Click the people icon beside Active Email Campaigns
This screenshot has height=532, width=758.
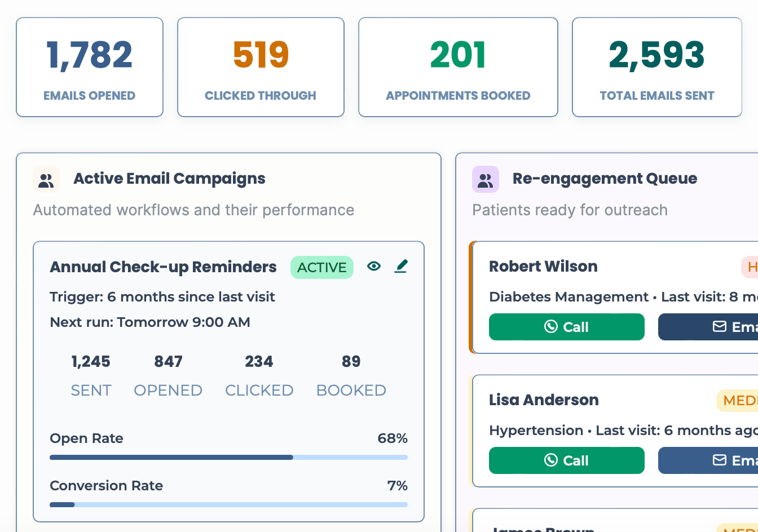(46, 179)
